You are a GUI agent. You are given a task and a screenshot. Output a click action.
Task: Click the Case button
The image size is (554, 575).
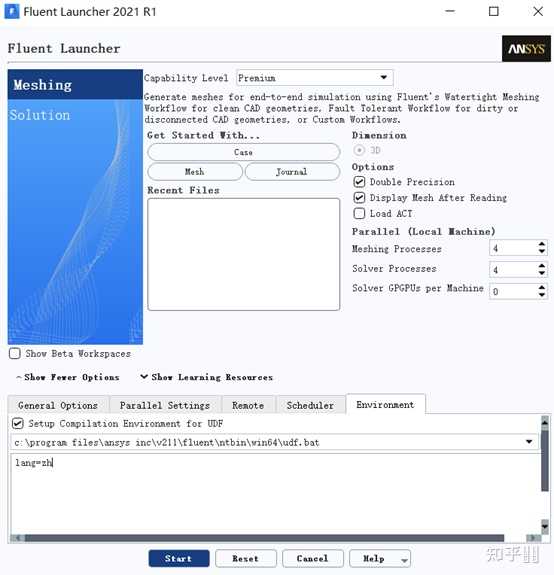pyautogui.click(x=243, y=152)
